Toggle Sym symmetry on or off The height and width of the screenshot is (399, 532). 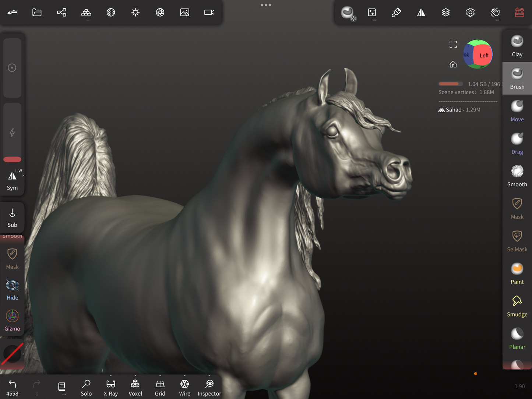(12, 180)
